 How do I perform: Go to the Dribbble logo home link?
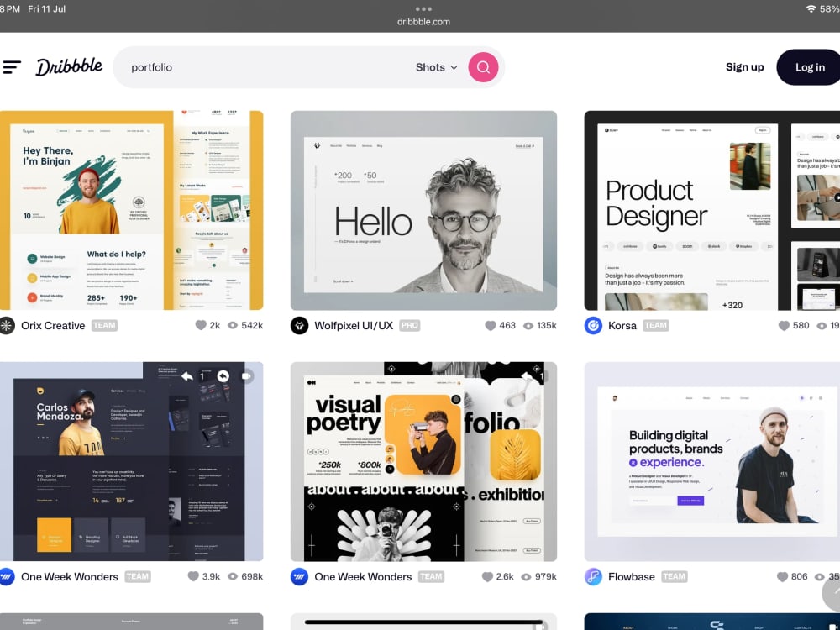[x=69, y=67]
